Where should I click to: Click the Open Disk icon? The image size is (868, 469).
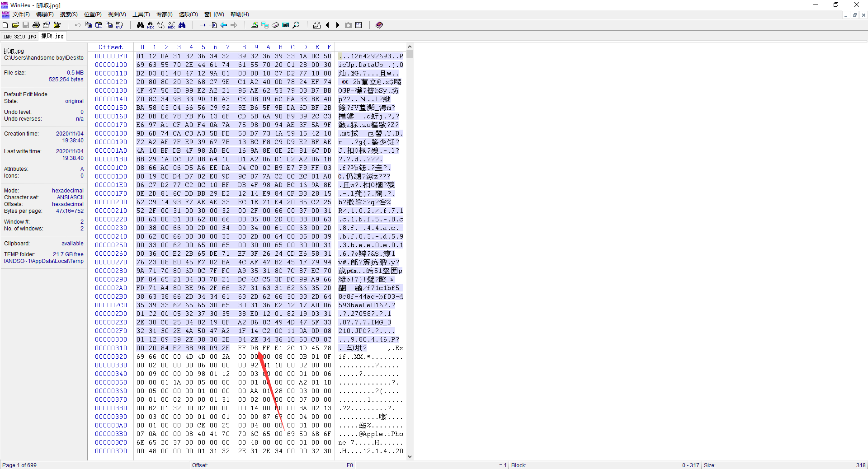[x=255, y=25]
